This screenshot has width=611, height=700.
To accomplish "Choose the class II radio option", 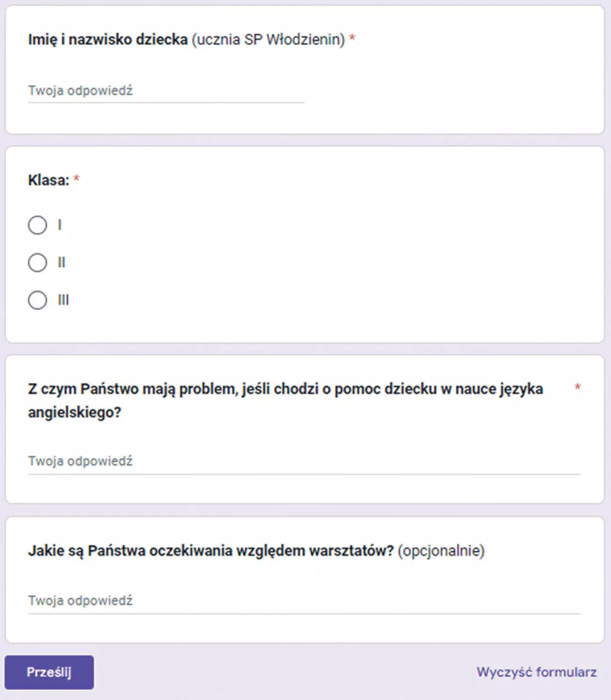I will pos(37,262).
